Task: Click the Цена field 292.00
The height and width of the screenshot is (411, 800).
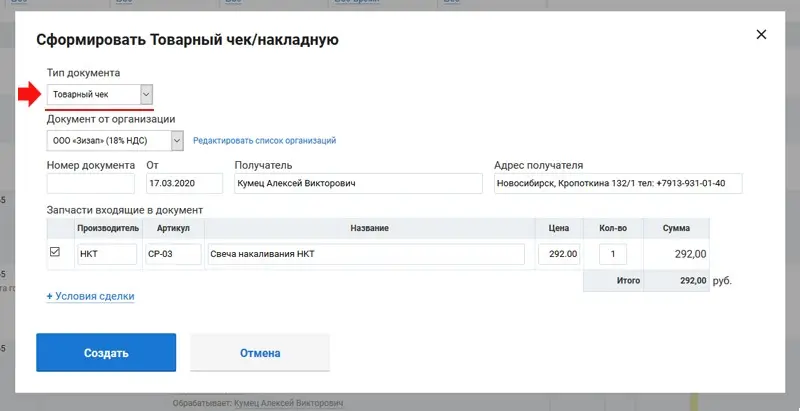Action: [x=559, y=254]
